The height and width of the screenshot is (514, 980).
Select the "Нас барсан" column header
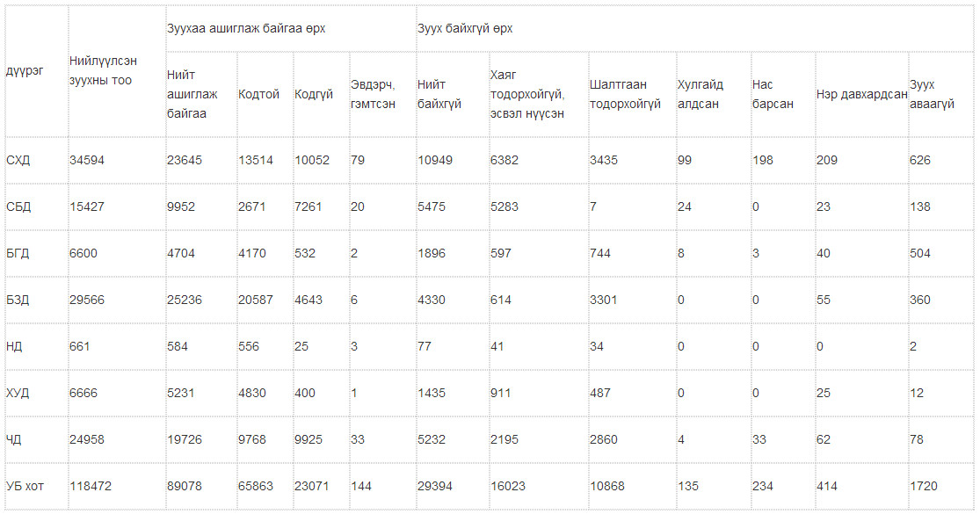[773, 94]
